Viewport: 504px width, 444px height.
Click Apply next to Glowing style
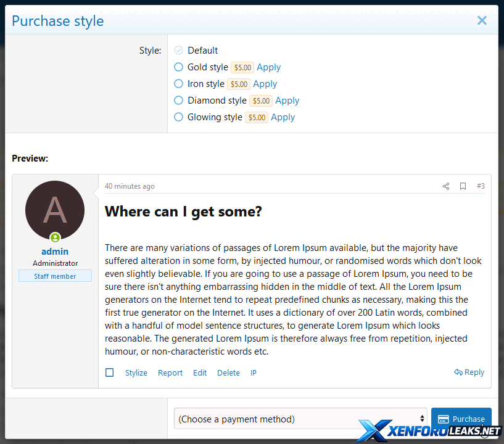coord(283,117)
